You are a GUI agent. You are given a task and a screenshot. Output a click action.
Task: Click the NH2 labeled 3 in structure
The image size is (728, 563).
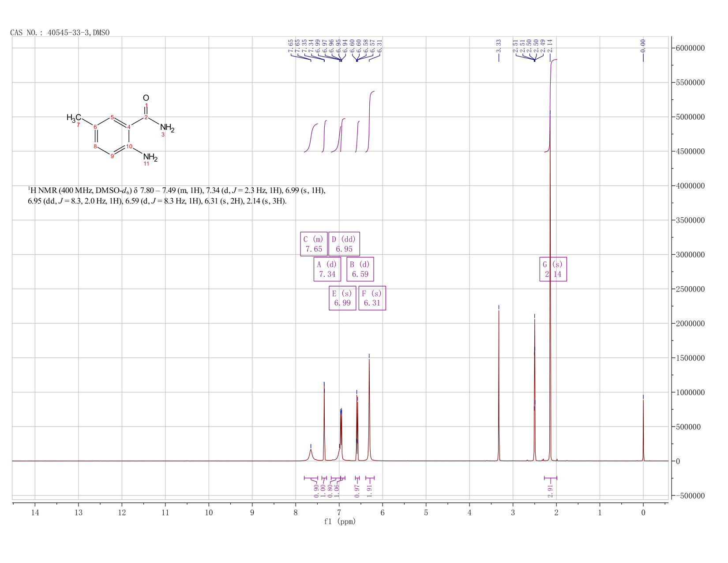(x=167, y=128)
